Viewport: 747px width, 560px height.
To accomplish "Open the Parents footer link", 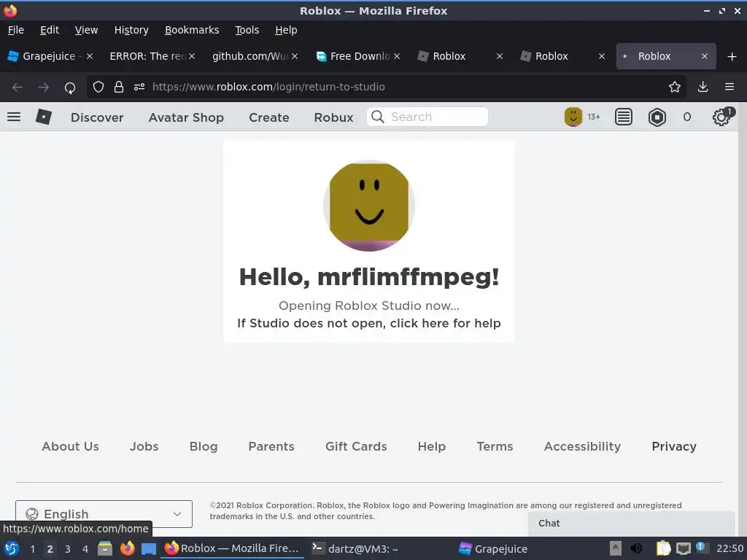I will 271,446.
